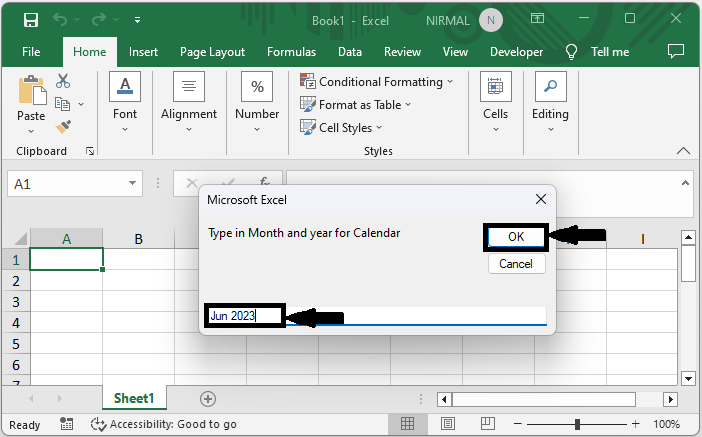Select row 5 header
The width and height of the screenshot is (702, 437).
tap(16, 344)
